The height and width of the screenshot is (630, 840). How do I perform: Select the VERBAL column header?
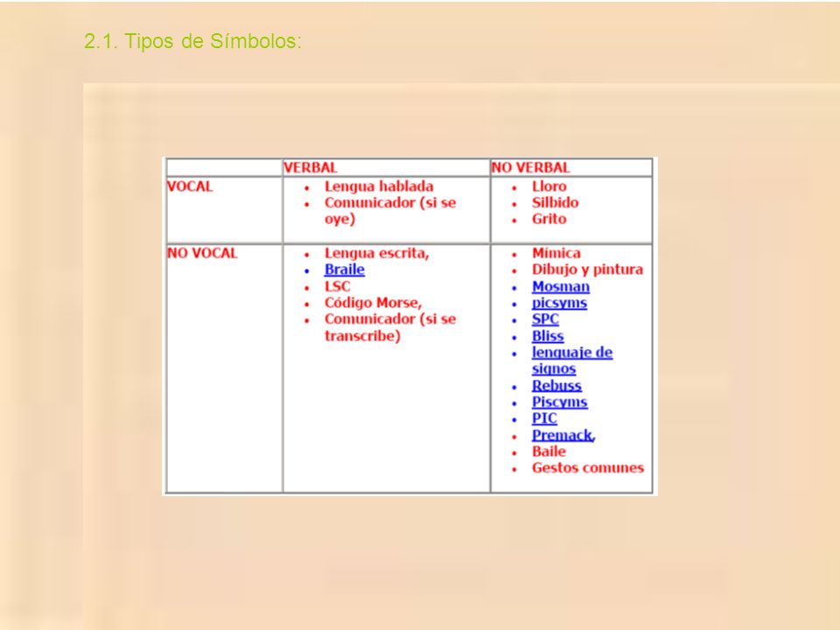(x=311, y=168)
